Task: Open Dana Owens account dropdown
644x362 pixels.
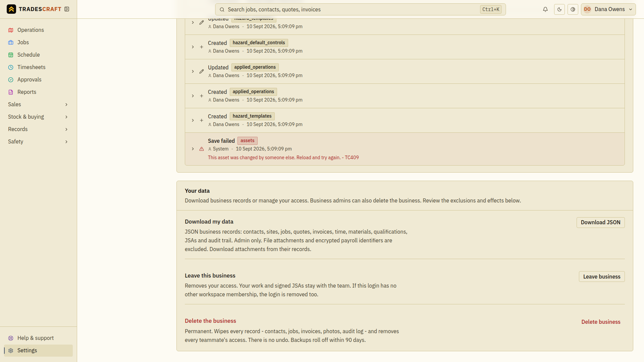Action: pos(608,9)
